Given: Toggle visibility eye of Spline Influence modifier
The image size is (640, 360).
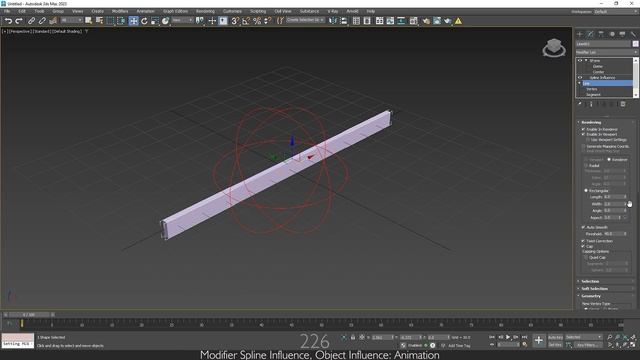Looking at the screenshot, I should tap(580, 78).
